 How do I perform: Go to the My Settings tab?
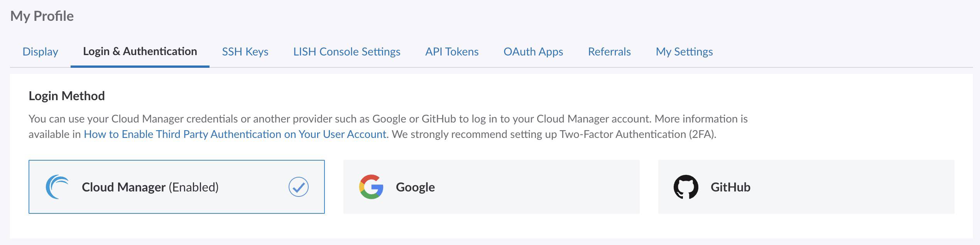click(684, 52)
